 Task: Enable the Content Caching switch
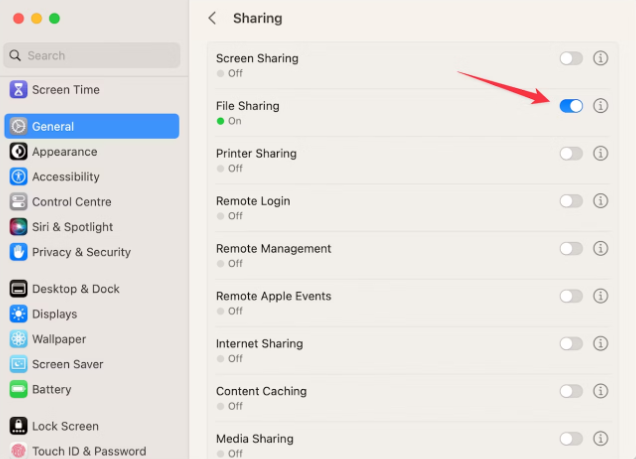(571, 391)
